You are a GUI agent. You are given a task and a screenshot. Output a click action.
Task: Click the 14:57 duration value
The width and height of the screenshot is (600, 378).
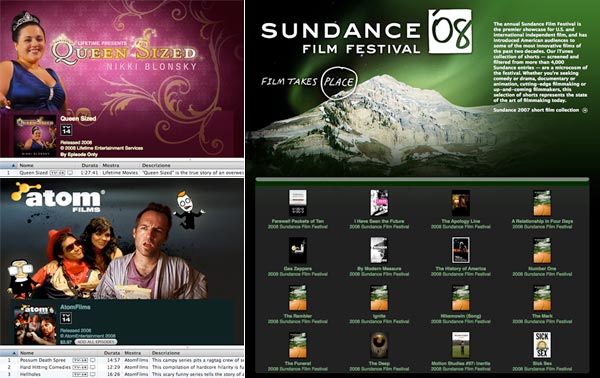tap(114, 360)
